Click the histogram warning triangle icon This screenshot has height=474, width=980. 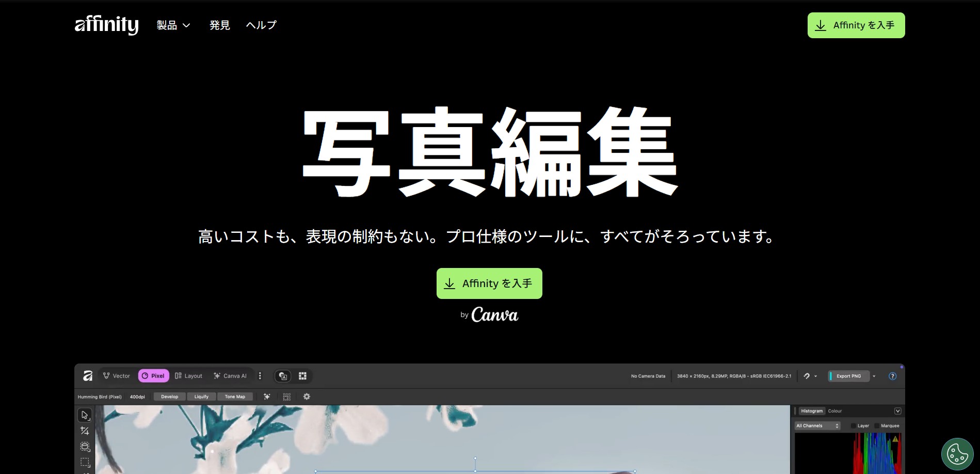(x=895, y=439)
